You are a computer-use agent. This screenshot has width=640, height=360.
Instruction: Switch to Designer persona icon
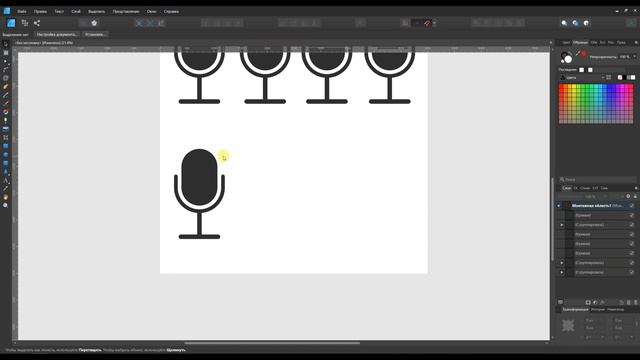(11, 23)
